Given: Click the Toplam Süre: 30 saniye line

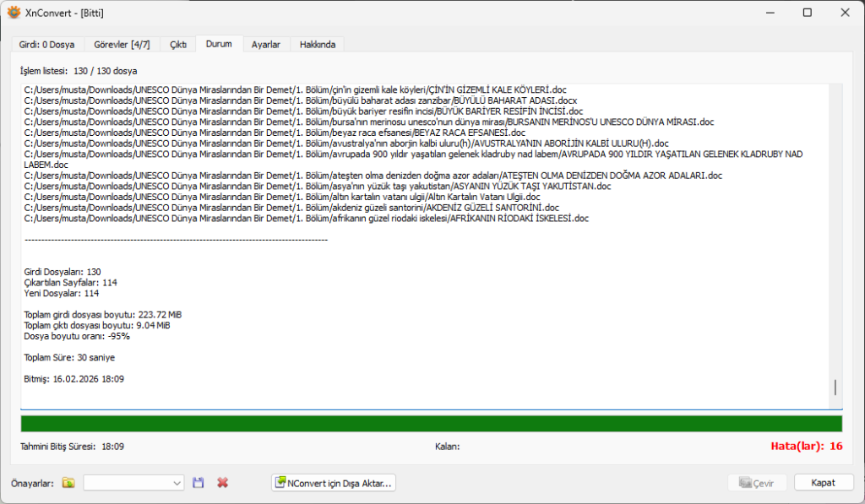Looking at the screenshot, I should tap(69, 358).
